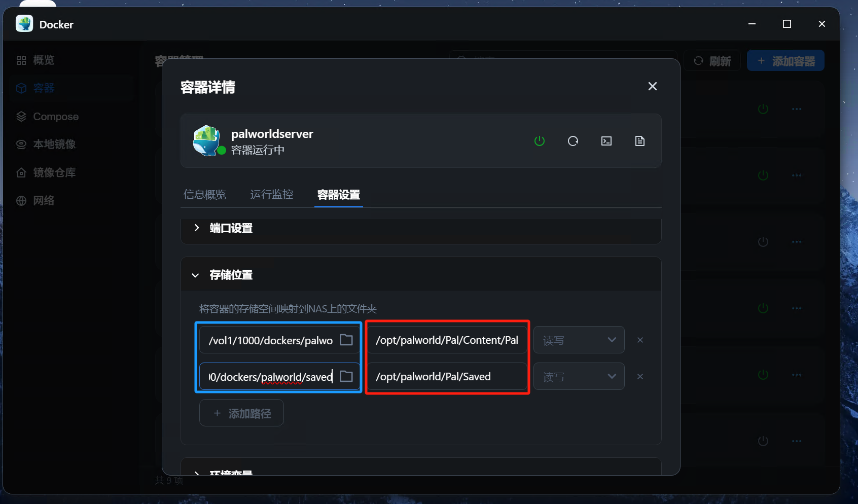Browse folder for dockers/palworld/saved path
Screen dimensions: 858x504
(346, 376)
